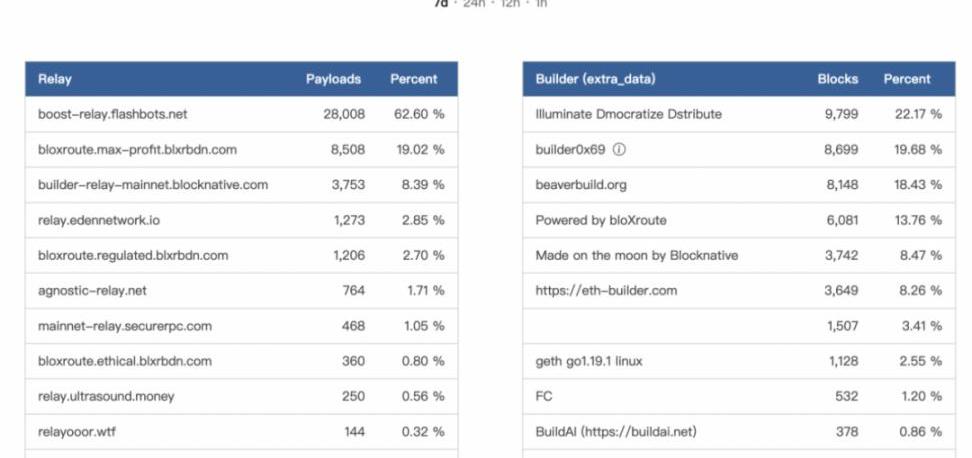Open agnostic-relay.net row
This screenshot has width=972, height=458.
tap(92, 291)
